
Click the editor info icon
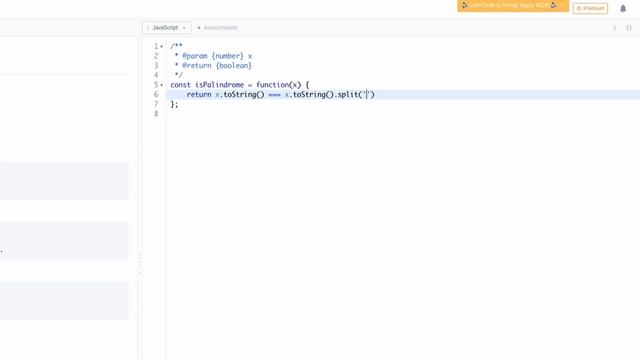point(614,28)
